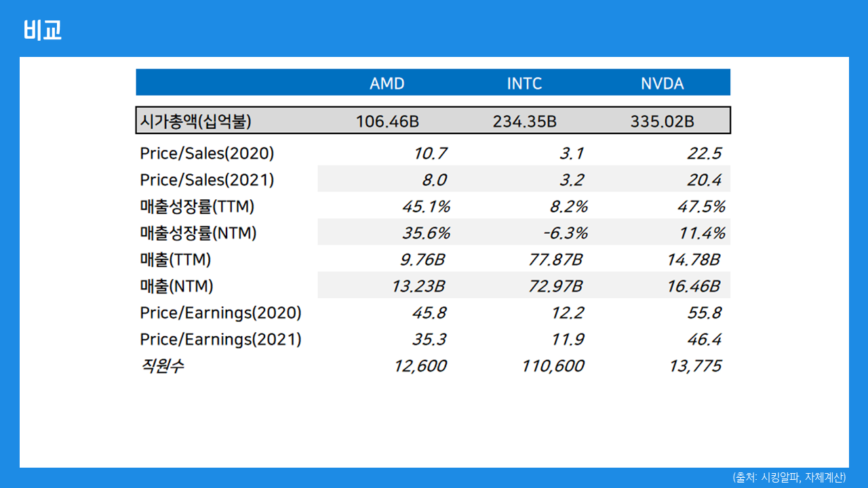Click the slide title 비교
This screenshot has width=868, height=488.
42,30
